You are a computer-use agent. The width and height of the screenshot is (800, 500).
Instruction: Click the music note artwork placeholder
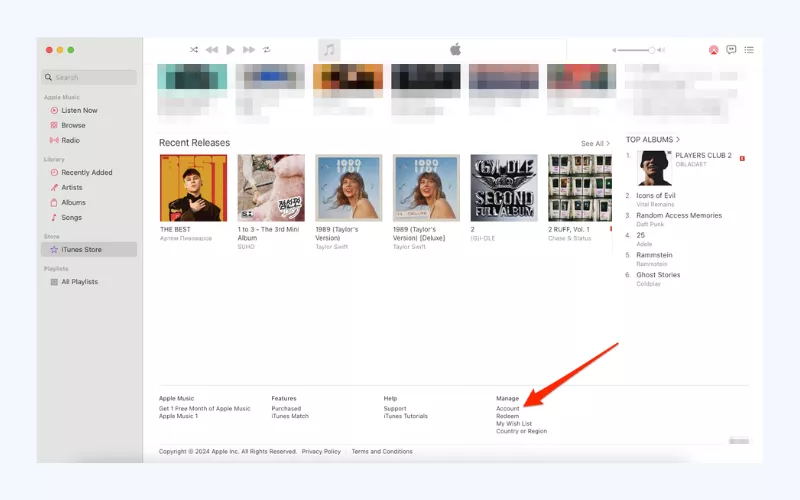point(329,50)
